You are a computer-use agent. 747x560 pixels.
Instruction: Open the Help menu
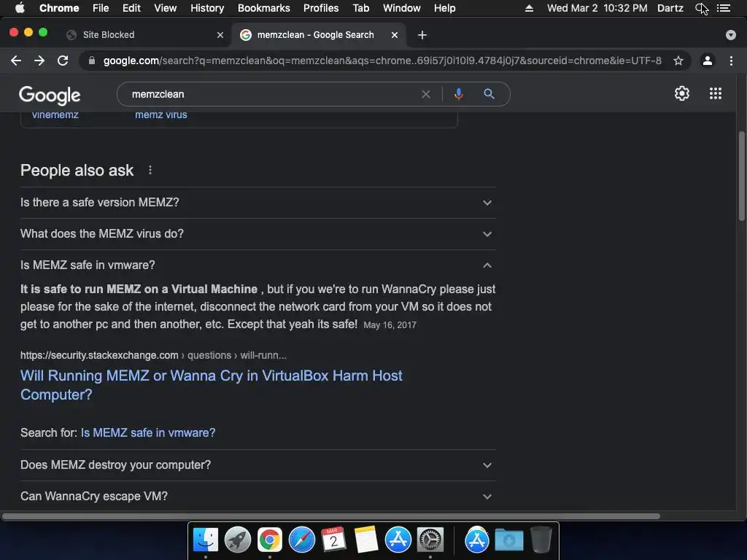click(444, 8)
